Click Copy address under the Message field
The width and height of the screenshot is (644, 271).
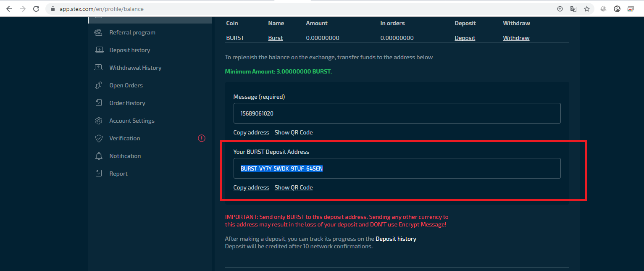251,132
